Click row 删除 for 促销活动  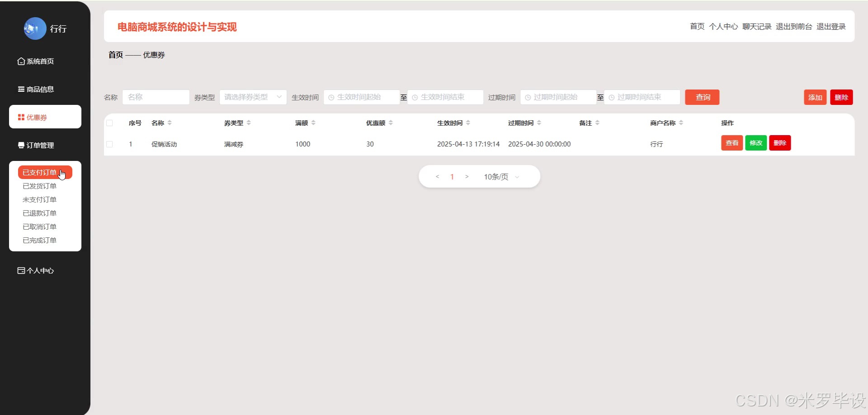pos(780,143)
